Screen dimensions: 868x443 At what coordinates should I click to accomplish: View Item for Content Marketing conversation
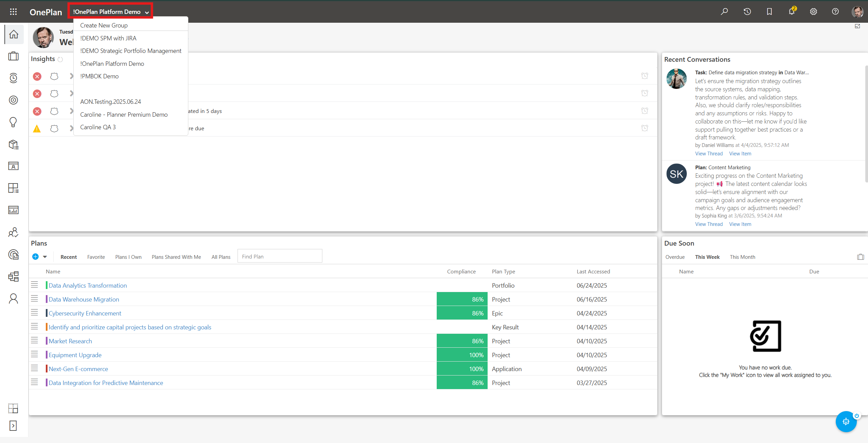pyautogui.click(x=740, y=224)
